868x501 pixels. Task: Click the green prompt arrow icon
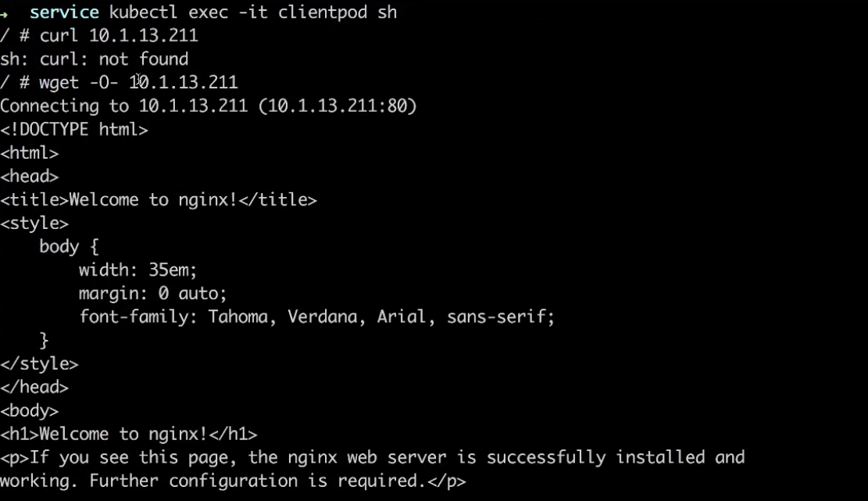[3, 13]
